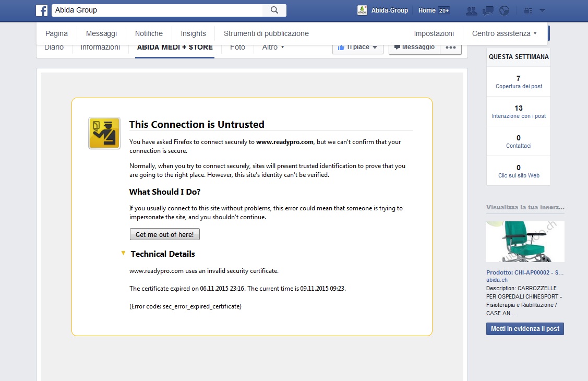Click the 20+ Home notification badge

click(x=444, y=10)
